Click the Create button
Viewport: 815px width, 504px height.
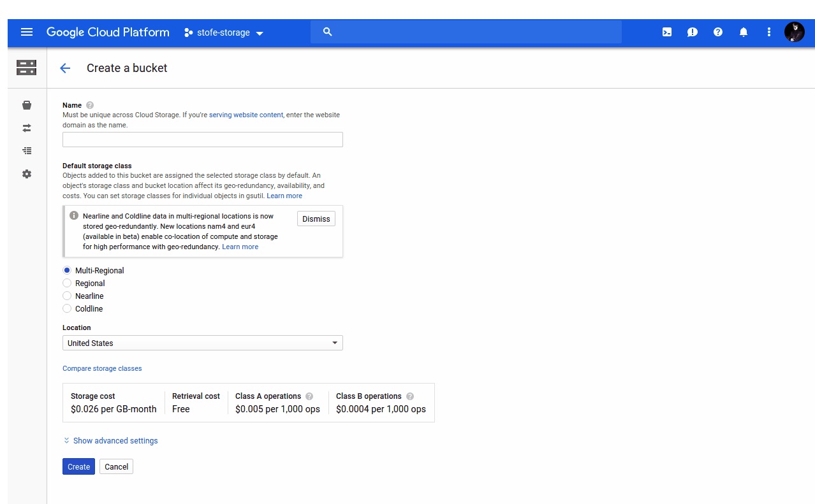[x=78, y=466]
